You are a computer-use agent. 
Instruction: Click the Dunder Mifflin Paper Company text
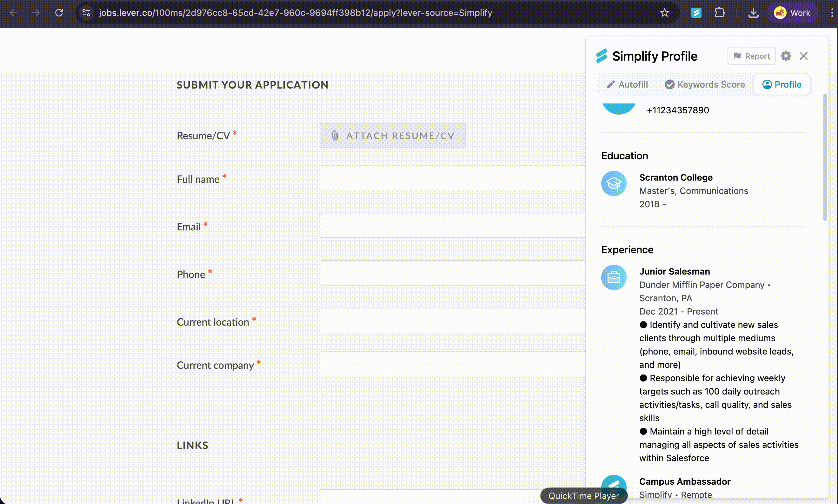click(x=702, y=285)
